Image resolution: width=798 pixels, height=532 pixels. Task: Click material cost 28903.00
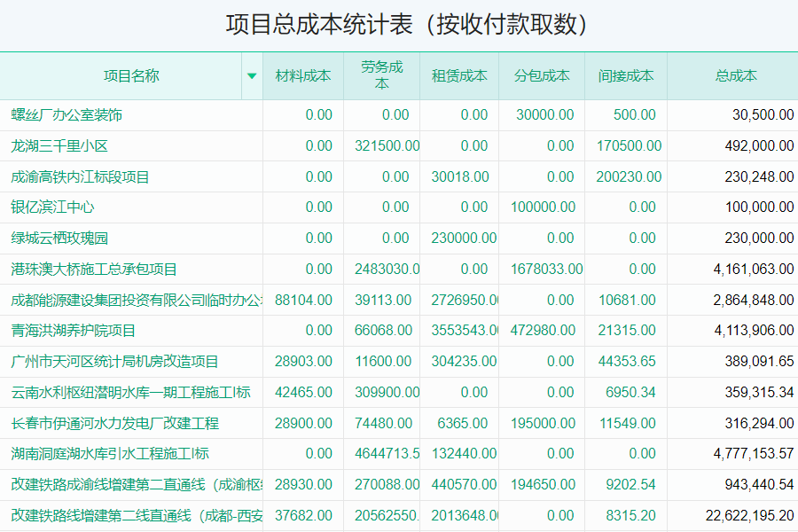pyautogui.click(x=303, y=362)
